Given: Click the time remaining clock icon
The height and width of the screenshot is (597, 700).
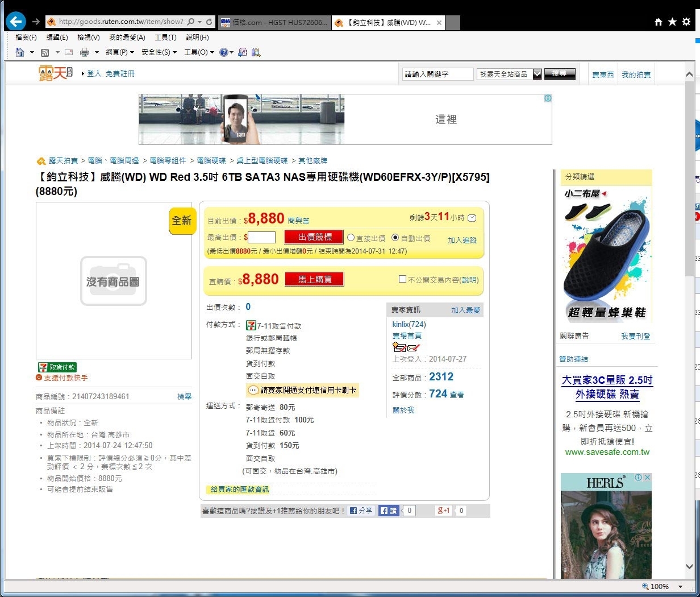Looking at the screenshot, I should [472, 218].
